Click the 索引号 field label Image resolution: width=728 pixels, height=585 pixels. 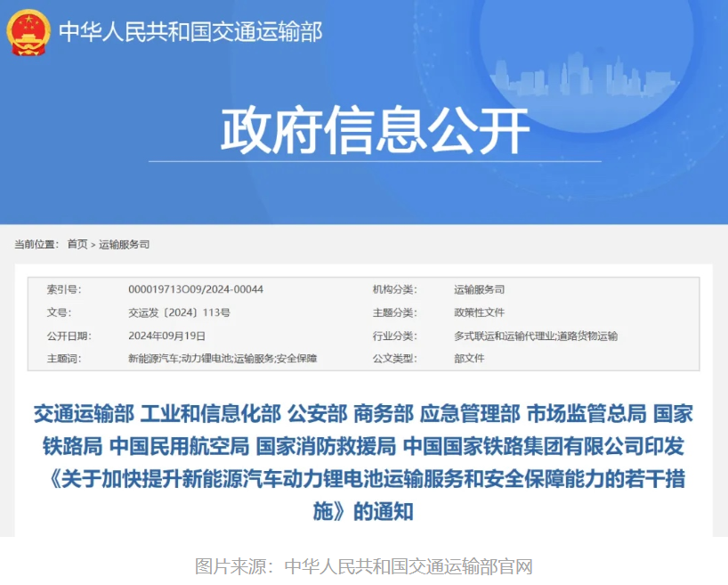pyautogui.click(x=64, y=289)
